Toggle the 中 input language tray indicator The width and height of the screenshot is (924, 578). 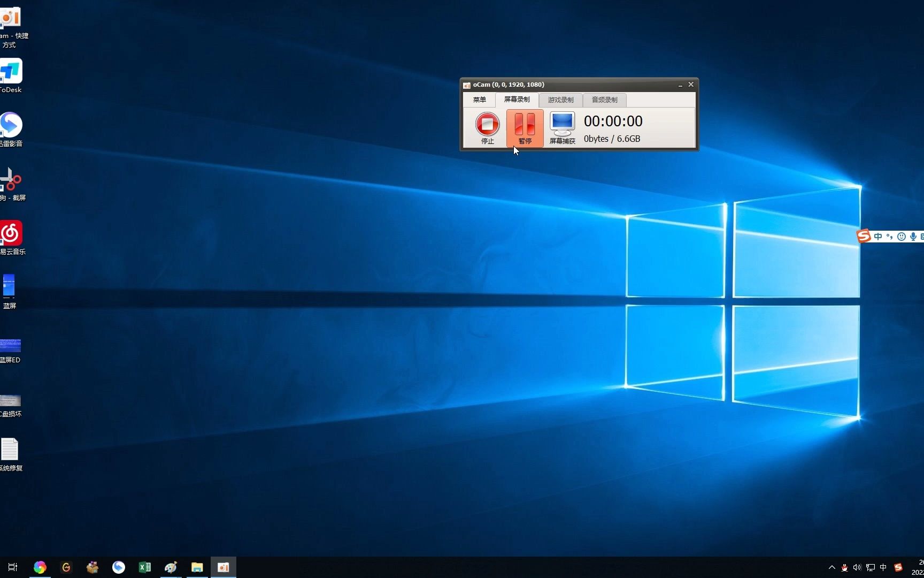coord(883,567)
